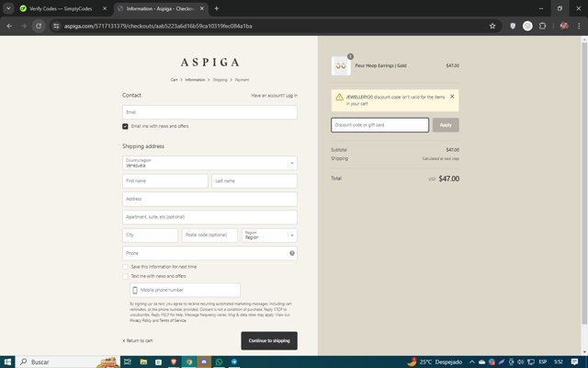Click the Discount code or gift card field
588x368 pixels.
(x=379, y=125)
